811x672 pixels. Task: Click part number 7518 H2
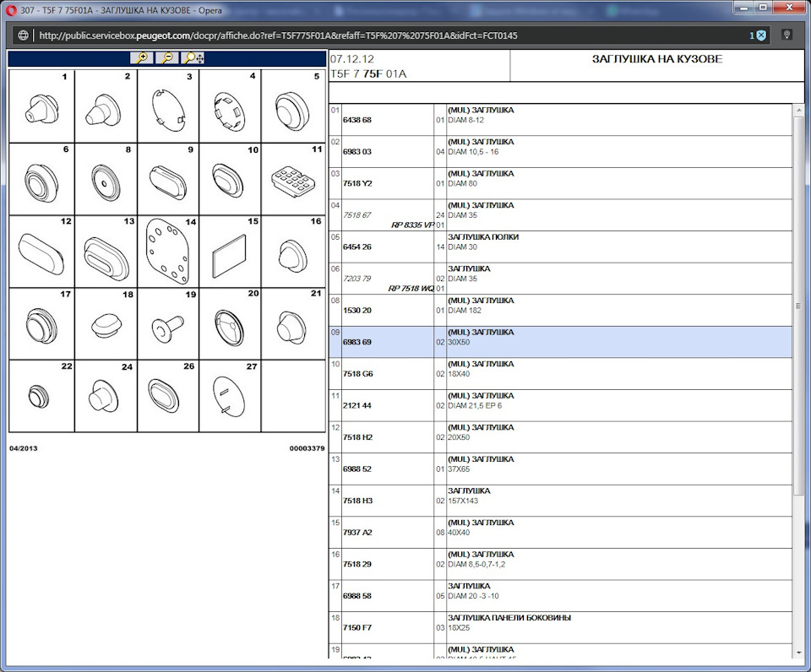click(357, 437)
